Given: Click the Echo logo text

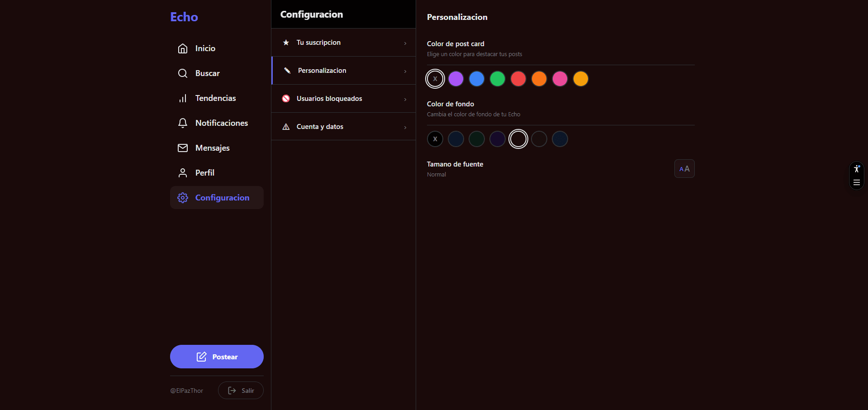Looking at the screenshot, I should [184, 17].
